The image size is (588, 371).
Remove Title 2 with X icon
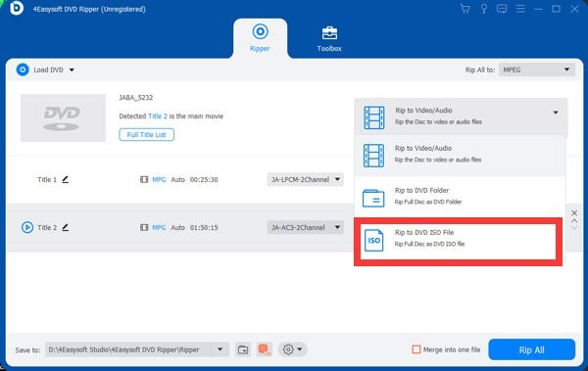point(574,212)
